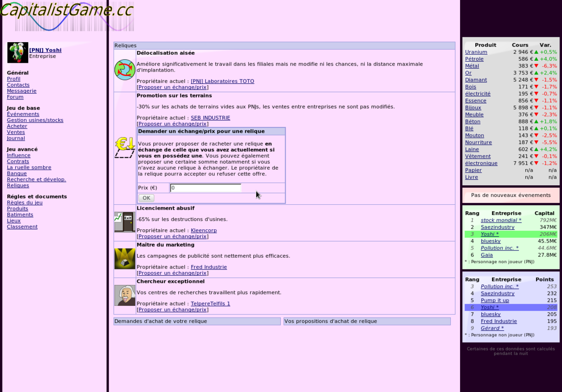Open Papier product link
Screen dimensions: 562x392
(x=473, y=170)
